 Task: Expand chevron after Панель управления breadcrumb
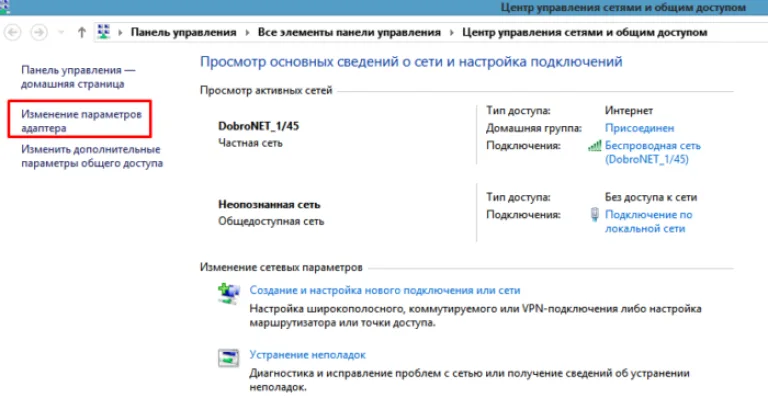click(247, 33)
